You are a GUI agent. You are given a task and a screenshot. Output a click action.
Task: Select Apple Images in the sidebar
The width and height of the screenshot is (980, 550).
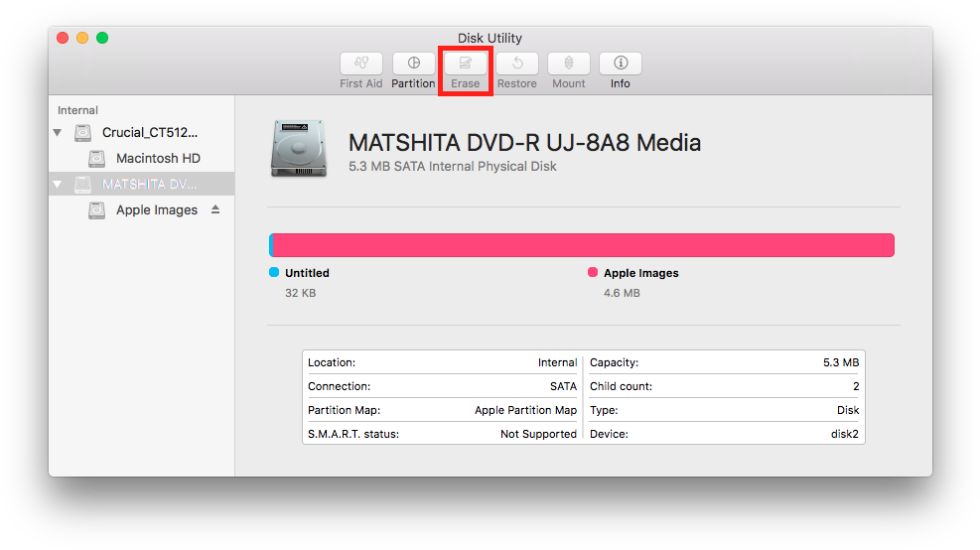click(157, 210)
